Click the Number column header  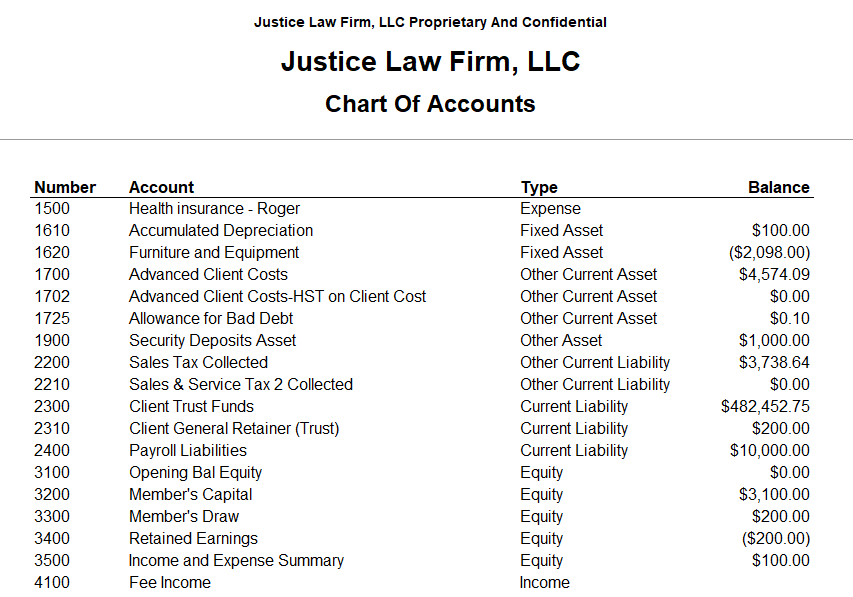tap(65, 187)
